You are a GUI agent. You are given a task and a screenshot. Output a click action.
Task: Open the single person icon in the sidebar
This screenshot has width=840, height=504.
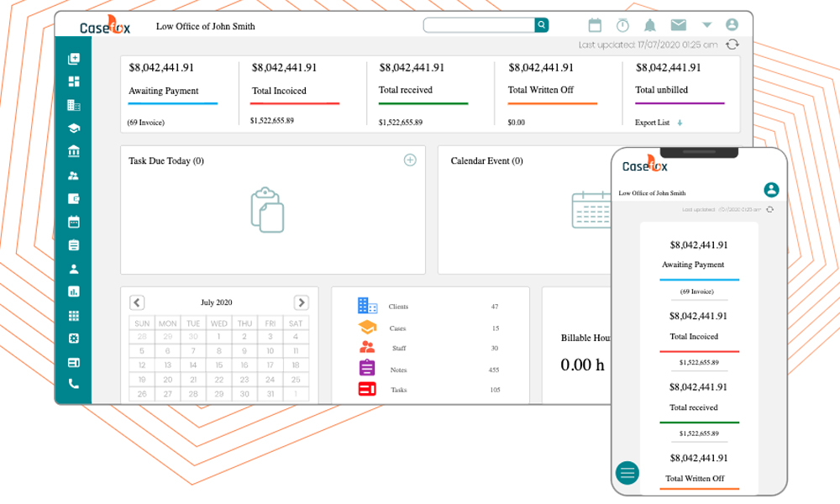[x=74, y=269]
